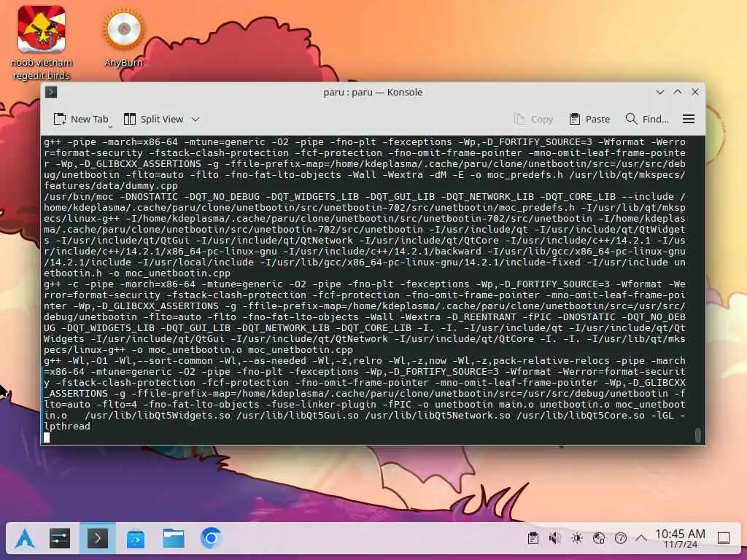Open a New Tab in Konsole
The image size is (747, 560).
pyautogui.click(x=81, y=119)
